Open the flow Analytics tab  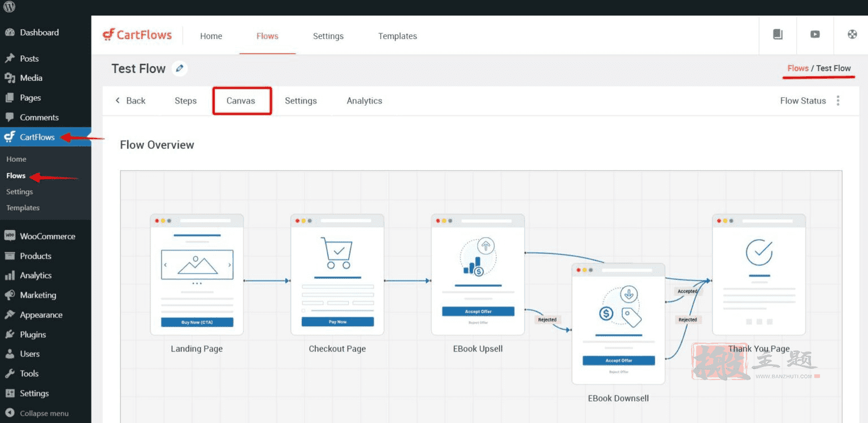[x=364, y=101]
